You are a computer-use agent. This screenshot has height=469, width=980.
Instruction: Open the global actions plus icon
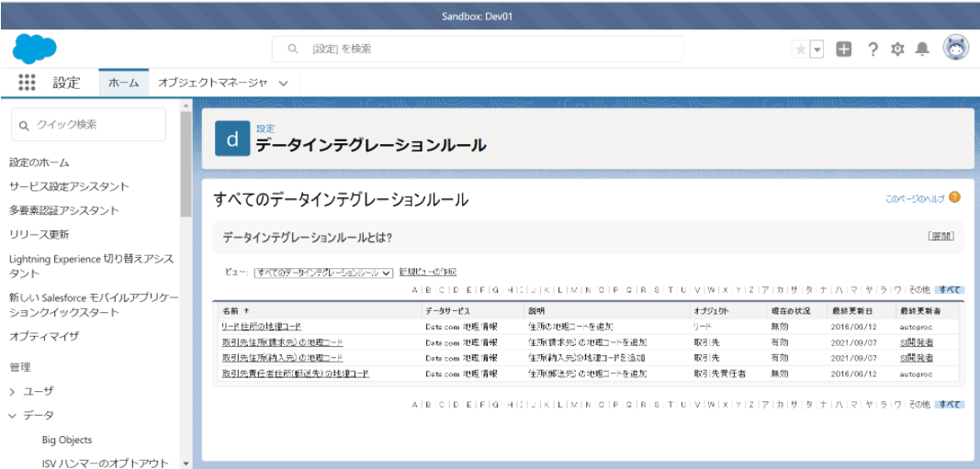(843, 50)
